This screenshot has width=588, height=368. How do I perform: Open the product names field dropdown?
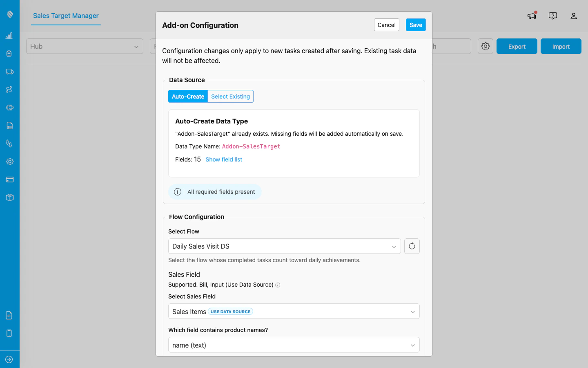click(294, 345)
